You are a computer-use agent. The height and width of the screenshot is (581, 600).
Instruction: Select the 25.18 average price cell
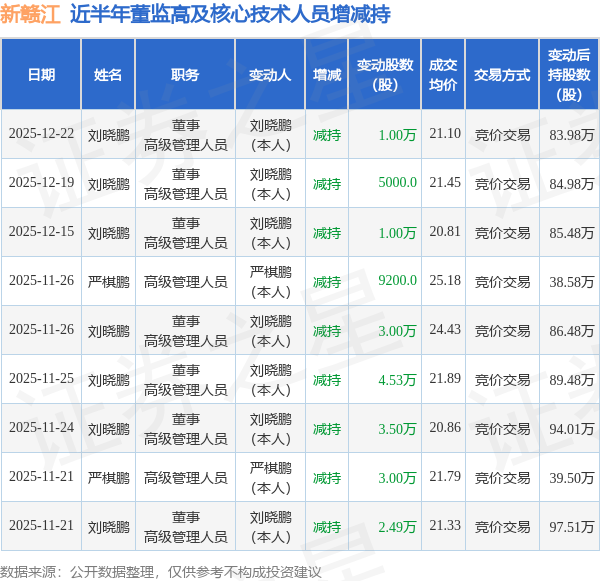click(445, 281)
